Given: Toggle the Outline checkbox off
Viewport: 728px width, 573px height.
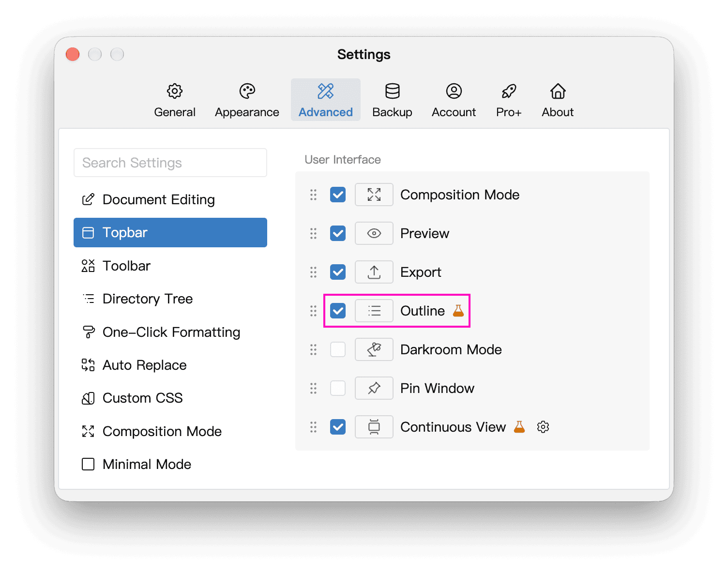Looking at the screenshot, I should (338, 311).
